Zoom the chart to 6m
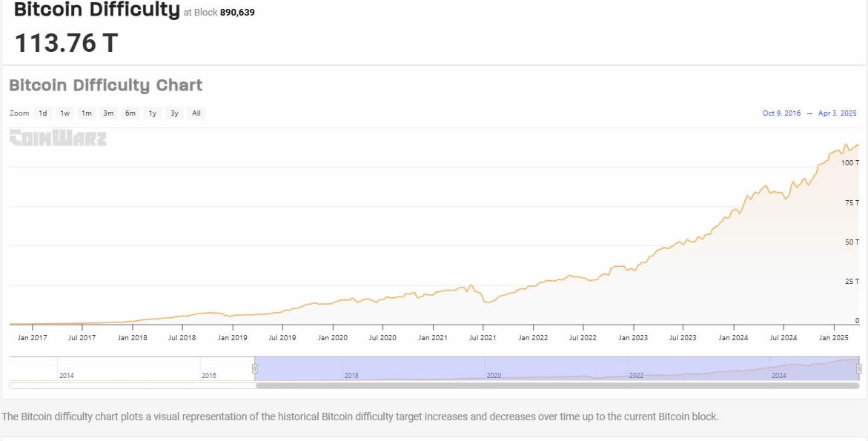The image size is (868, 441). [x=130, y=113]
